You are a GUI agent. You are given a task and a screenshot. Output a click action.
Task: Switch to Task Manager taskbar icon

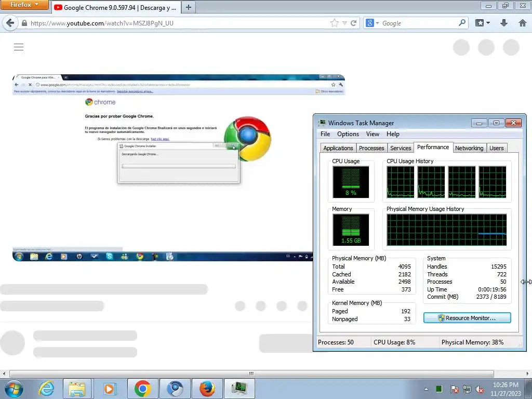[239, 389]
